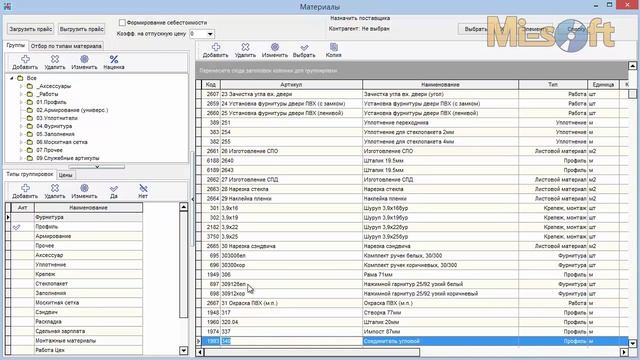Click the horizontal scrollbar thumb of materials grid

click(312, 352)
